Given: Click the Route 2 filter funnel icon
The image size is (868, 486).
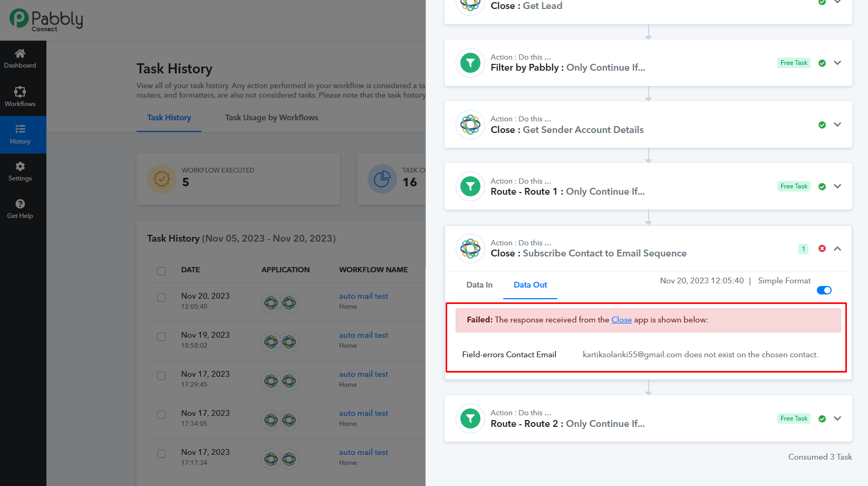Looking at the screenshot, I should coord(470,418).
